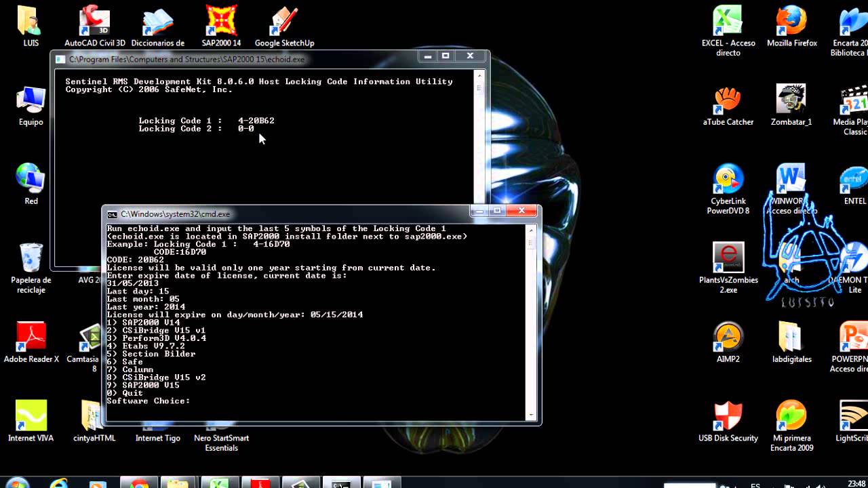This screenshot has width=868, height=488.
Task: Click the echoid.exe scrollbar thumb
Action: 479,87
